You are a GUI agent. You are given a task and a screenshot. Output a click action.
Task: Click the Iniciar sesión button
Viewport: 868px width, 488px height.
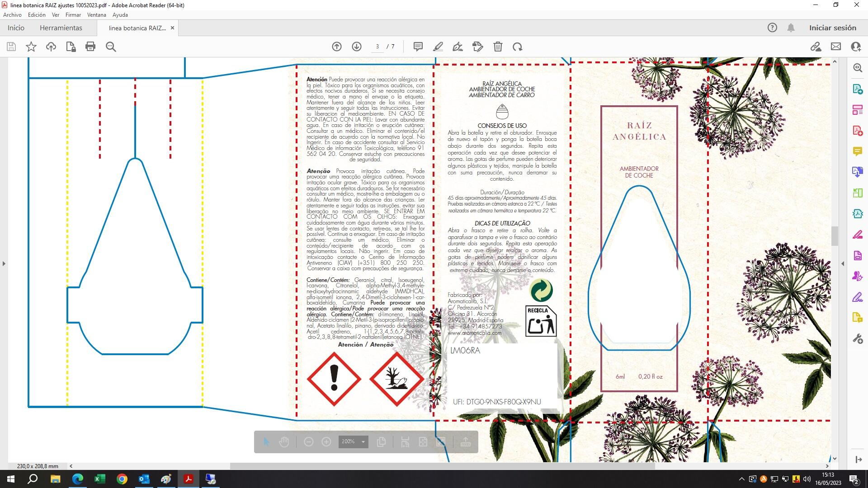pos(832,28)
